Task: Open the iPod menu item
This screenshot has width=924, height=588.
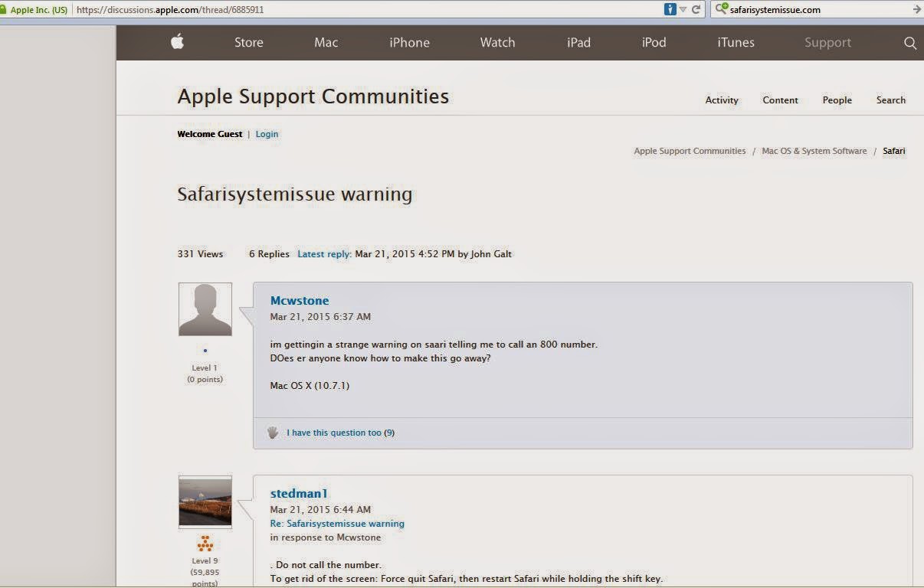Action: coord(654,43)
